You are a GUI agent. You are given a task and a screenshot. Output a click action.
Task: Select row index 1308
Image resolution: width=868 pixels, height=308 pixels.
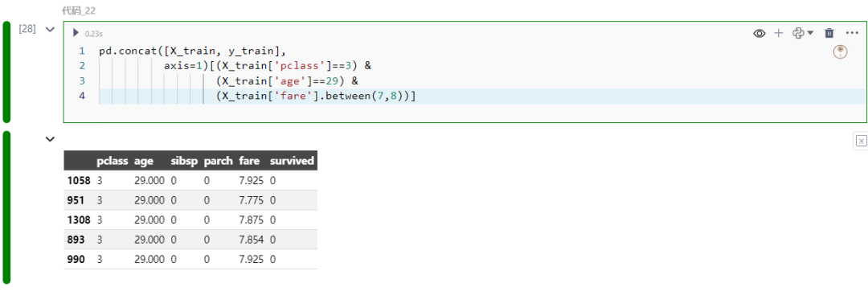tap(79, 220)
